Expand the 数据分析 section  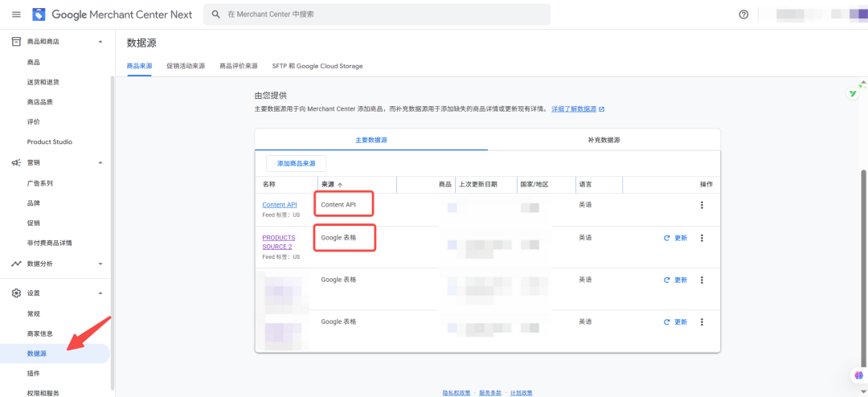click(100, 264)
